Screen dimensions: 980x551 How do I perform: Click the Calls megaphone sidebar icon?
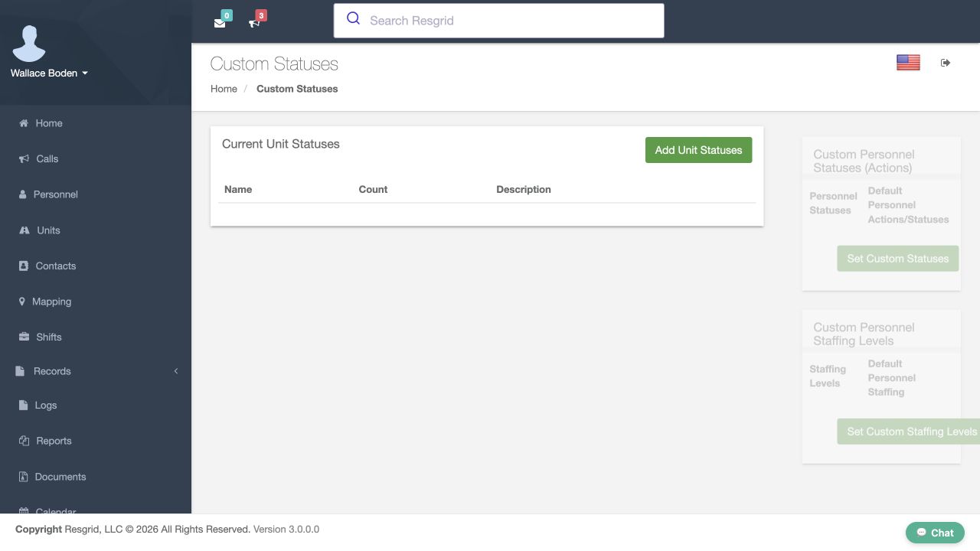tap(24, 159)
